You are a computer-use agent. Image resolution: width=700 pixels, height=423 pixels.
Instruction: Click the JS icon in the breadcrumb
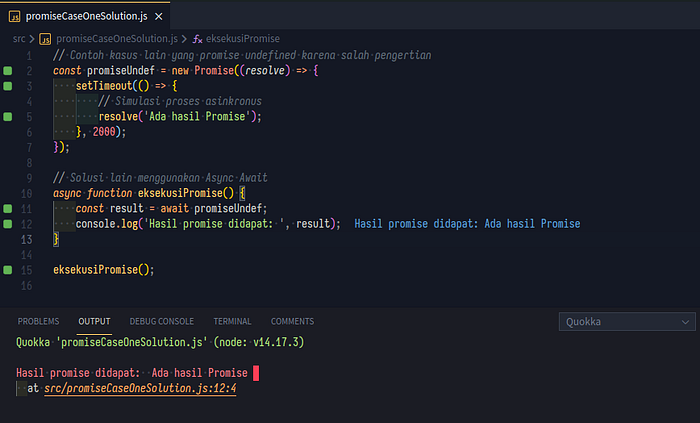[x=45, y=39]
